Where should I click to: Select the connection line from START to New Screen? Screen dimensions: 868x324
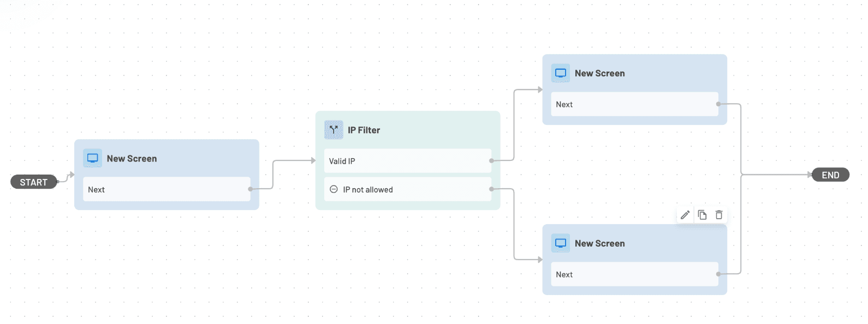tap(64, 177)
